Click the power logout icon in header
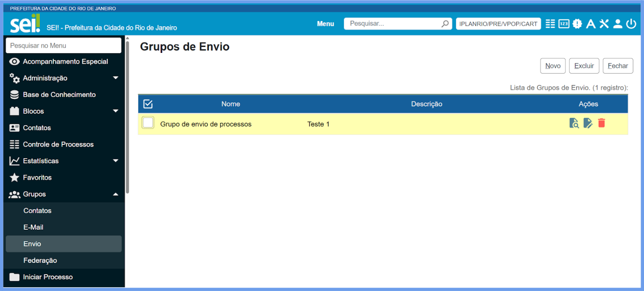644x291 pixels. click(631, 24)
